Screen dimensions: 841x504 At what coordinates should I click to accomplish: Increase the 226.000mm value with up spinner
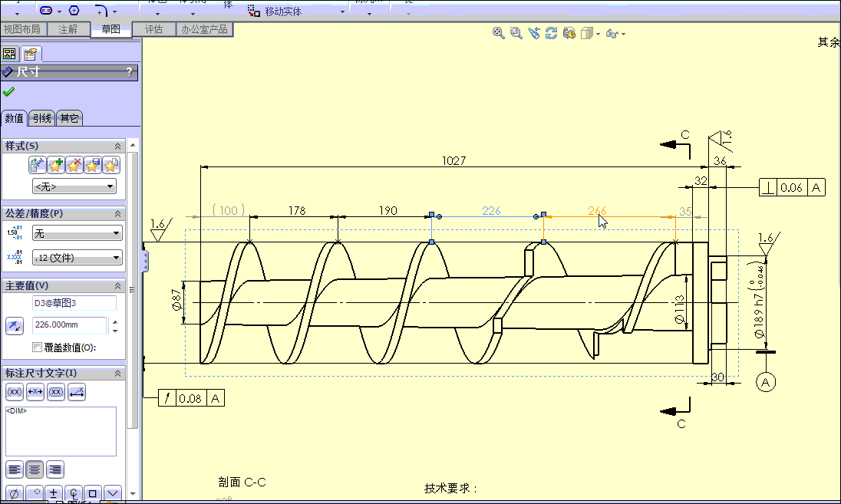[115, 321]
